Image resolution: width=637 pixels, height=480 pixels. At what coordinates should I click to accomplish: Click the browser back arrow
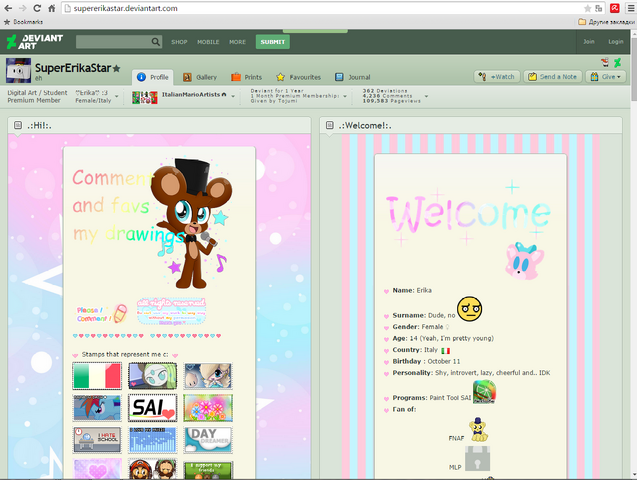click(x=8, y=8)
